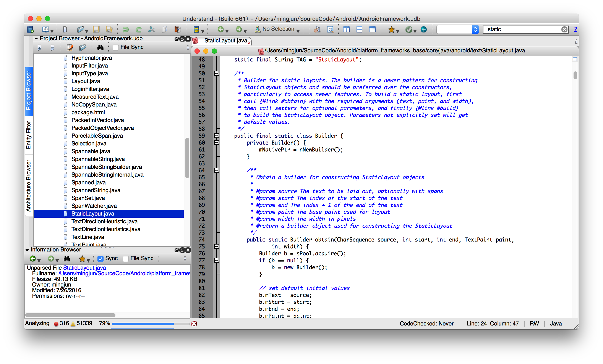Open the StaticLayout.java link in Information Browser
Image resolution: width=603 pixels, height=364 pixels.
point(84,268)
